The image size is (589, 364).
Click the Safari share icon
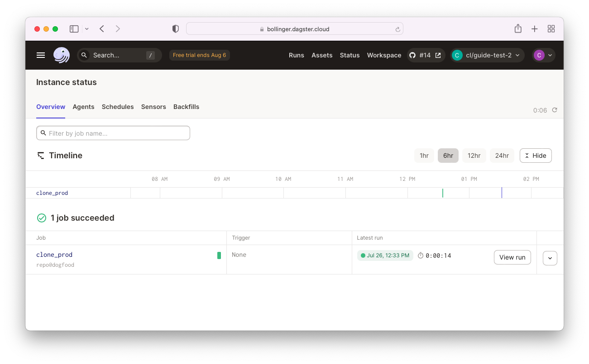pyautogui.click(x=518, y=28)
